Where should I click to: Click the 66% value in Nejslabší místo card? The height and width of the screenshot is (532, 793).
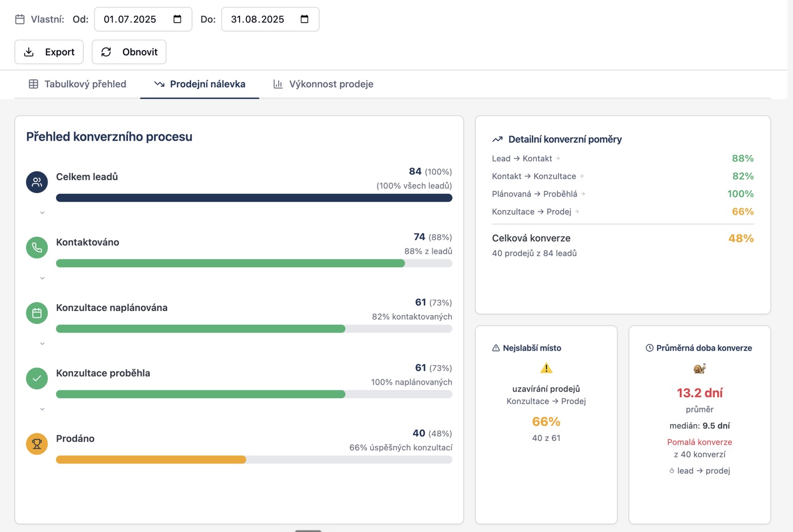(x=546, y=422)
